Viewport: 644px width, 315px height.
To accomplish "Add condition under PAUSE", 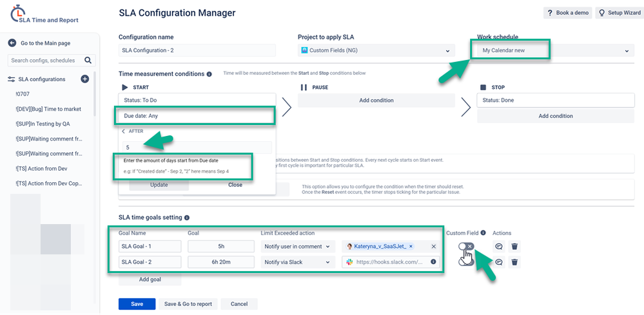I will [x=376, y=100].
